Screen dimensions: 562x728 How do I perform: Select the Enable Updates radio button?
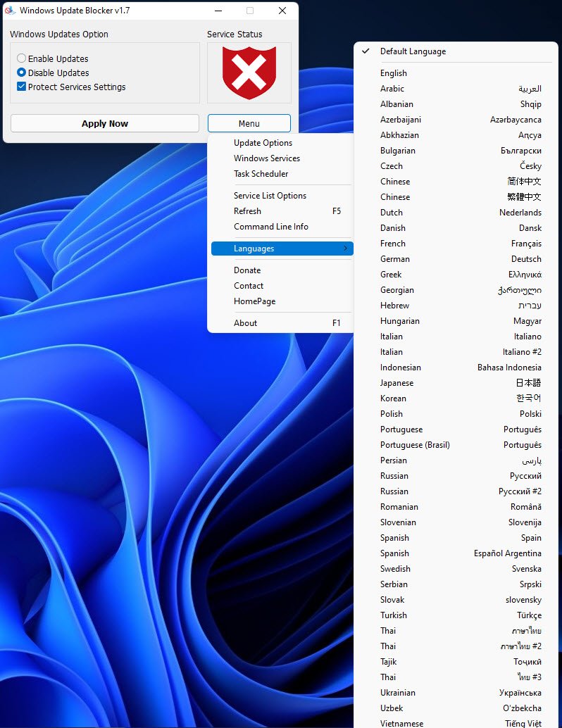(x=21, y=58)
